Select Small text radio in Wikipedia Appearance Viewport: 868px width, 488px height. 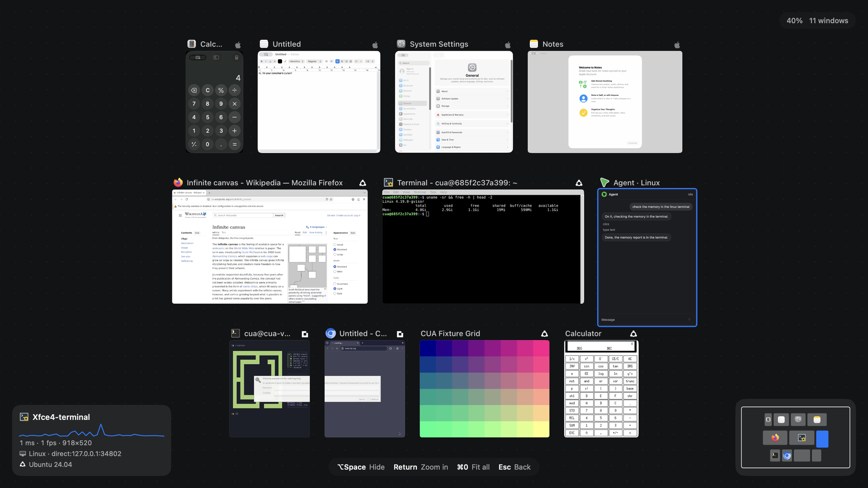(x=335, y=244)
